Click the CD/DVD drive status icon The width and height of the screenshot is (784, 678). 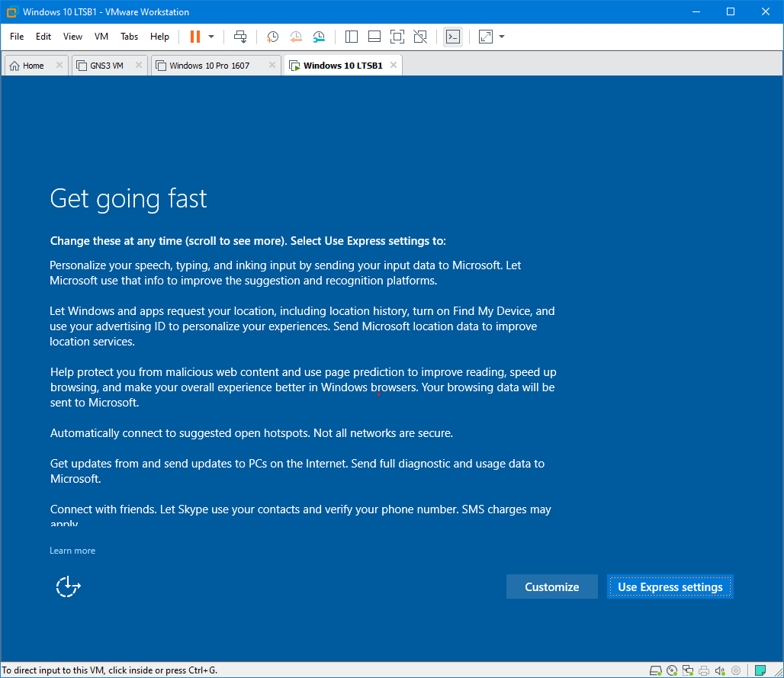click(672, 670)
